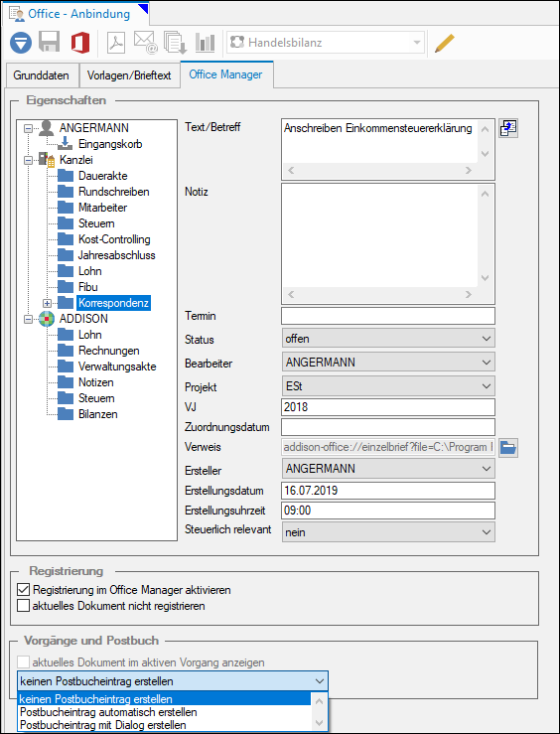Open the Status dropdown showing offen
Image resolution: width=560 pixels, height=734 pixels.
click(388, 339)
